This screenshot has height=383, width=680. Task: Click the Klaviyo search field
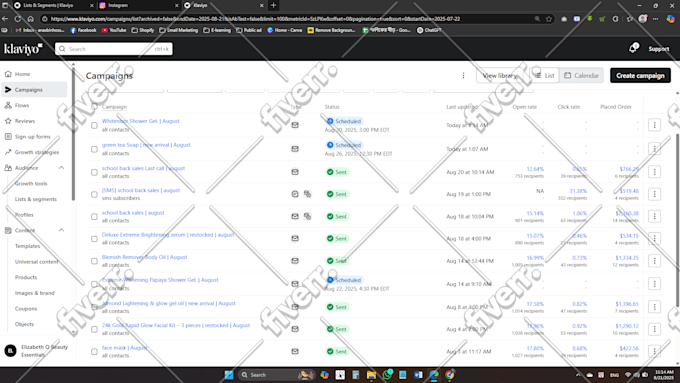coord(114,49)
